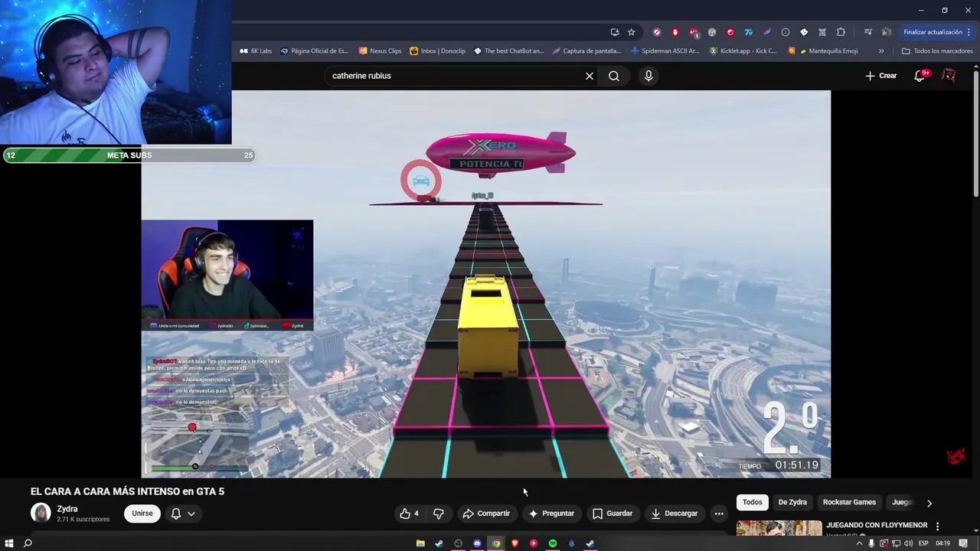Dislike the video with the thumbs-down button
This screenshot has width=980, height=551.
point(439,514)
